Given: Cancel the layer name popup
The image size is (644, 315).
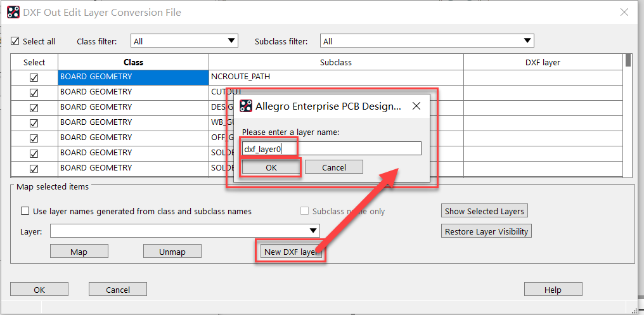Looking at the screenshot, I should point(334,167).
